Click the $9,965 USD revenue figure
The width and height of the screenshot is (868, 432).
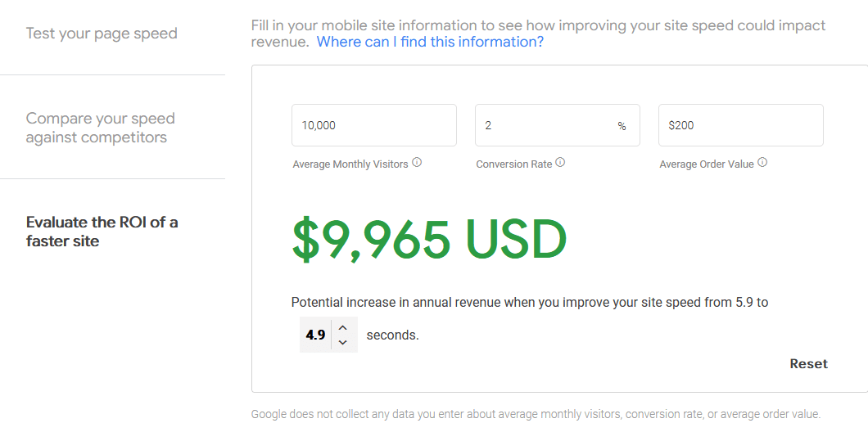pyautogui.click(x=430, y=241)
